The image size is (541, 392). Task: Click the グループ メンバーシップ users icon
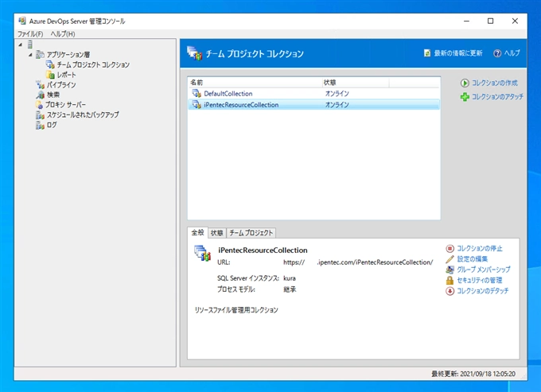(x=450, y=270)
